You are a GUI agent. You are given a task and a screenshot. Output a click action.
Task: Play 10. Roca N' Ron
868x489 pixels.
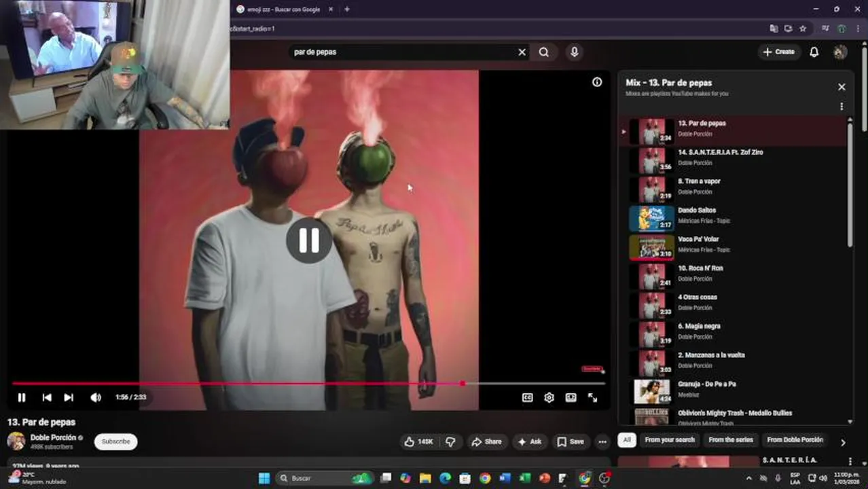click(734, 276)
